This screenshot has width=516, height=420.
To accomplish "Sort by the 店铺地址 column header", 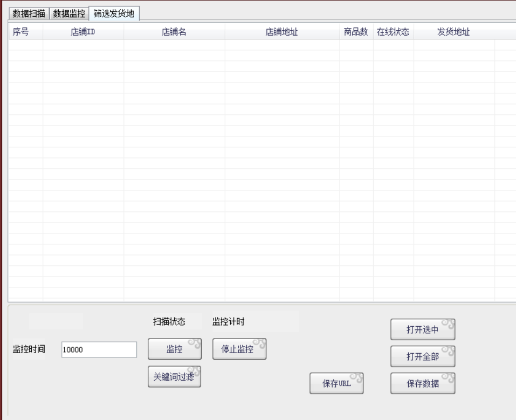I will point(282,32).
